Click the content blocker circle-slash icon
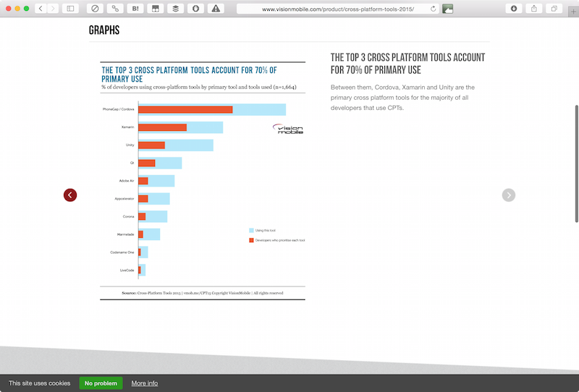579x392 pixels. pos(95,9)
